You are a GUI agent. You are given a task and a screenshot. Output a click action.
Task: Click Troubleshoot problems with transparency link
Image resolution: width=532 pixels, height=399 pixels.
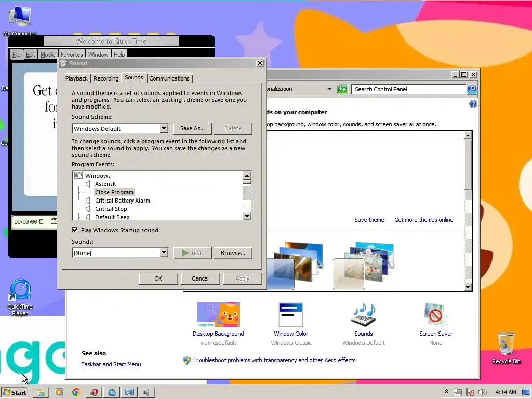tap(274, 360)
